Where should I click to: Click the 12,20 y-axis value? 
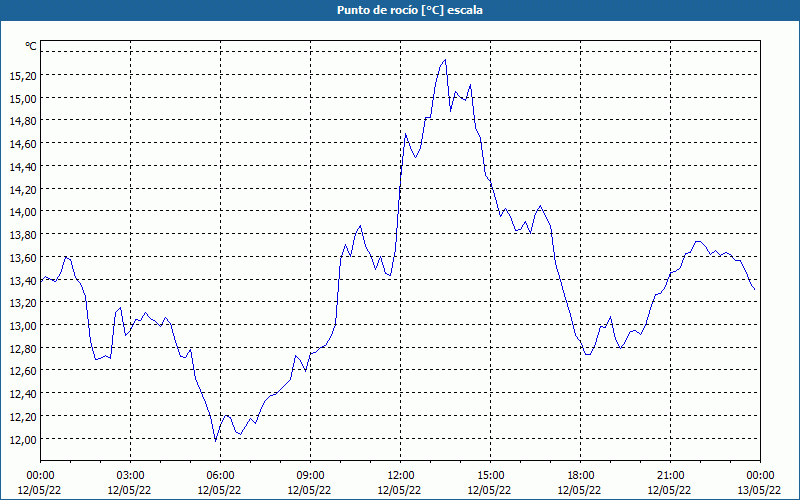23,417
